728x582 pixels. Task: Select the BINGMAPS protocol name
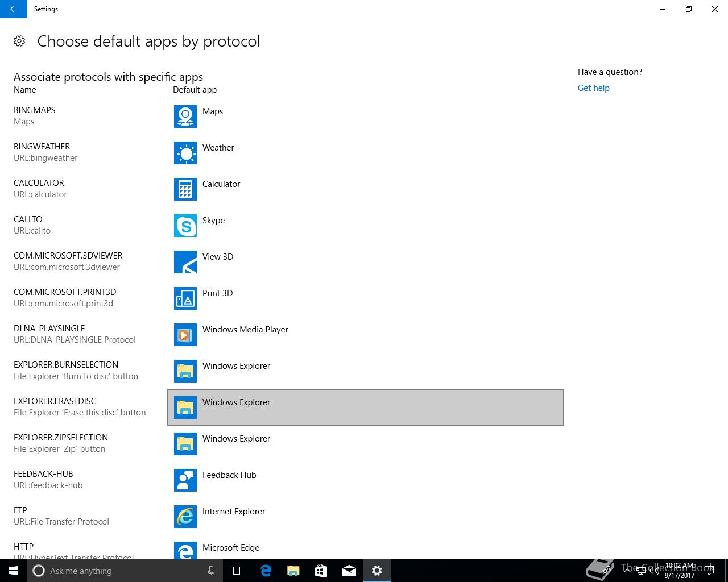[35, 110]
